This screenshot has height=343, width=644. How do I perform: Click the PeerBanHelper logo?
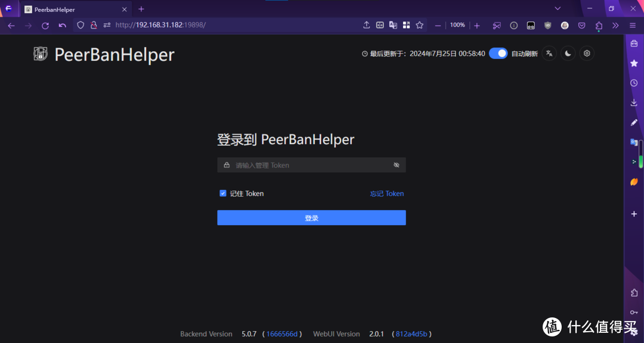[x=40, y=54]
